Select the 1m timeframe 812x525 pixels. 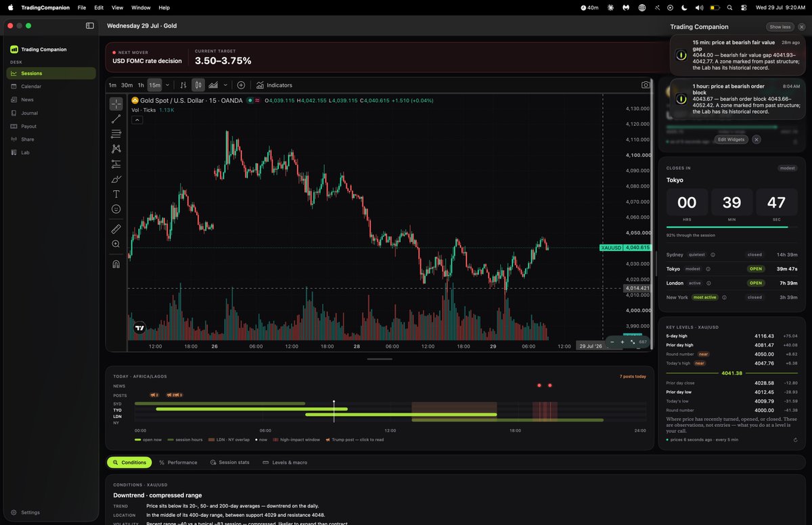(112, 85)
